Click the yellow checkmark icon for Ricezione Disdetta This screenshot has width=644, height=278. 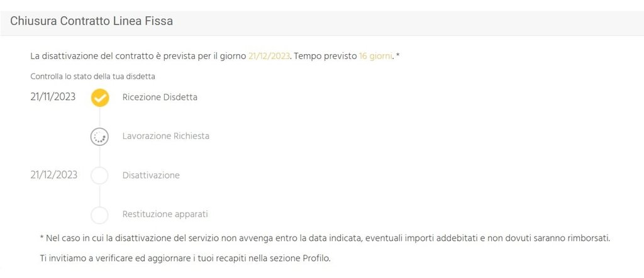pyautogui.click(x=100, y=97)
